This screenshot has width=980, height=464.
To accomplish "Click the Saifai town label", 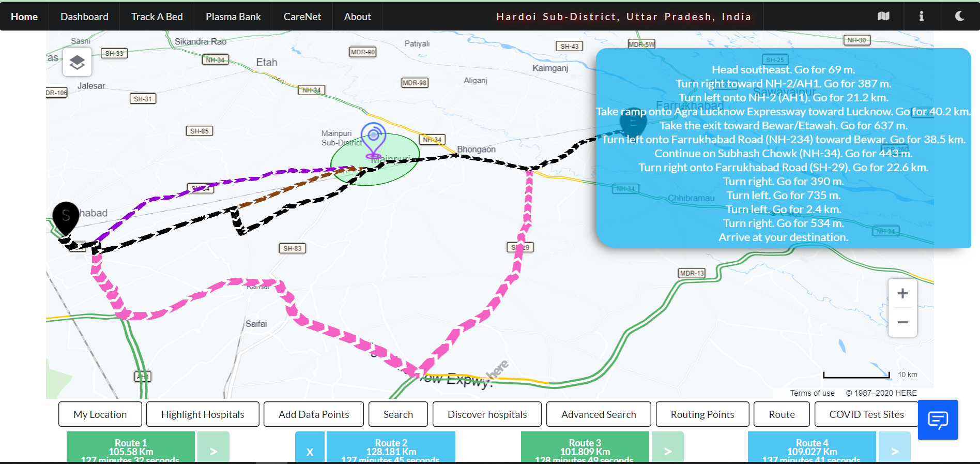I will [256, 324].
